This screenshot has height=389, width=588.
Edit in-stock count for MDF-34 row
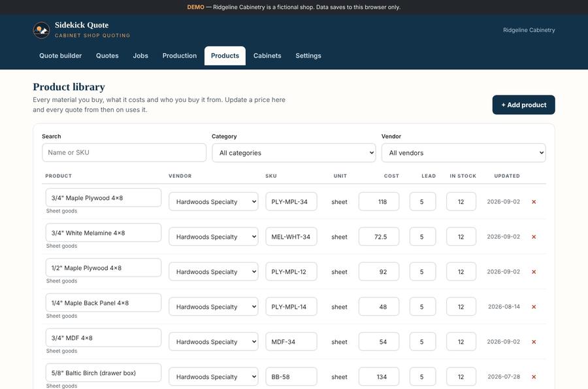tap(461, 342)
